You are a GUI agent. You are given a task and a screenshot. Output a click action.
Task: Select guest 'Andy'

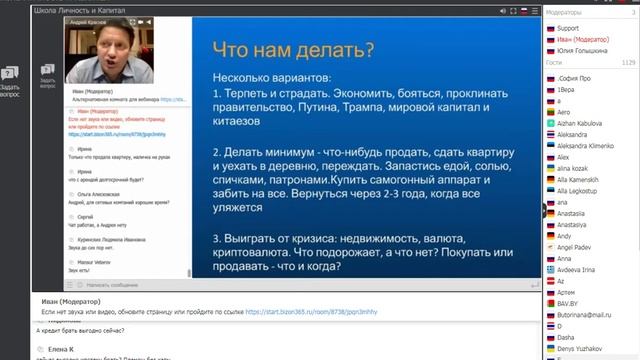tap(564, 236)
